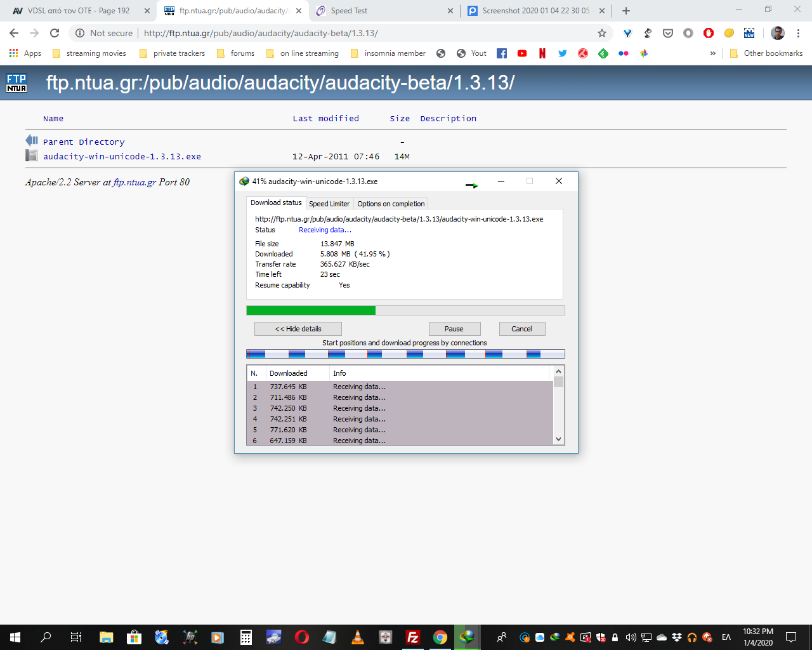
Task: Open the Other bookmarks folder
Action: [x=766, y=53]
